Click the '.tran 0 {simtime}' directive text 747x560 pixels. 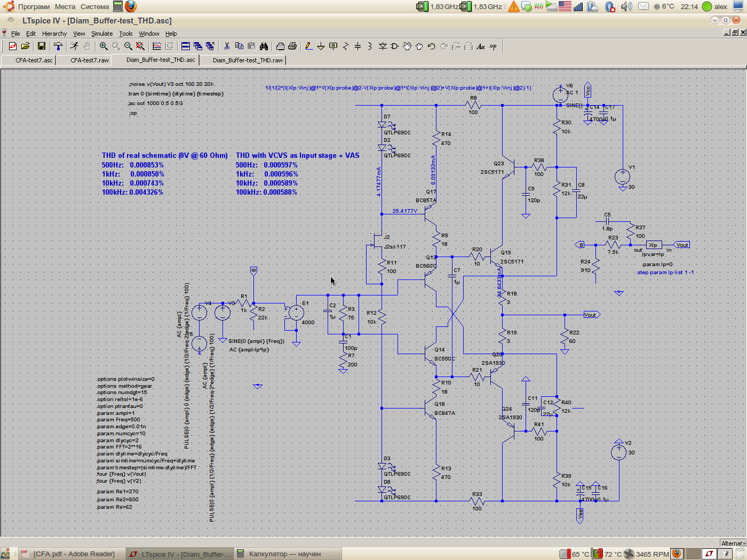176,94
